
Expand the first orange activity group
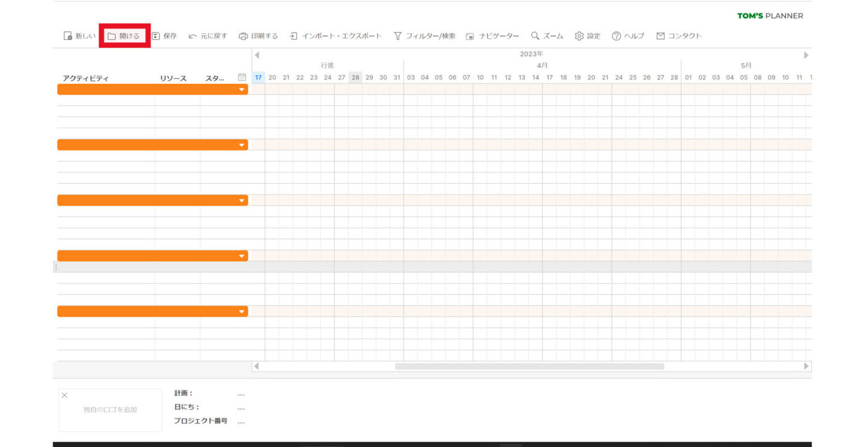[x=241, y=89]
